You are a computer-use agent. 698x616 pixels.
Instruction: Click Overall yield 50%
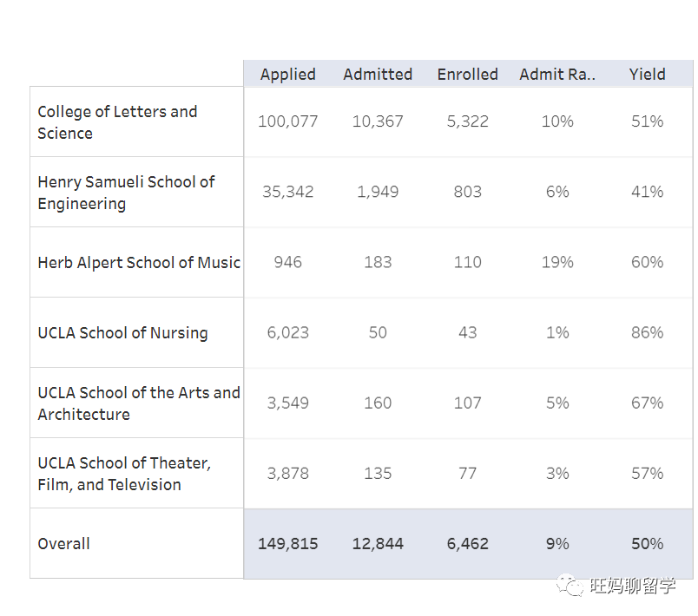coord(648,543)
